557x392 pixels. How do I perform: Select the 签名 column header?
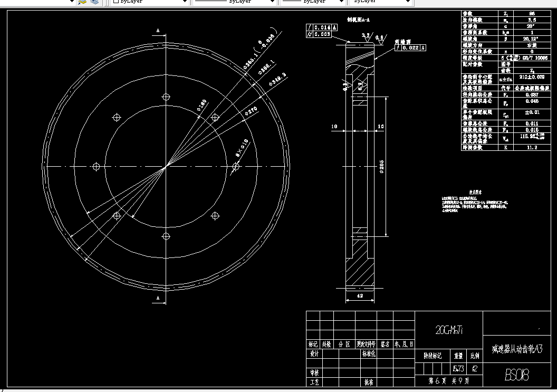click(x=385, y=344)
